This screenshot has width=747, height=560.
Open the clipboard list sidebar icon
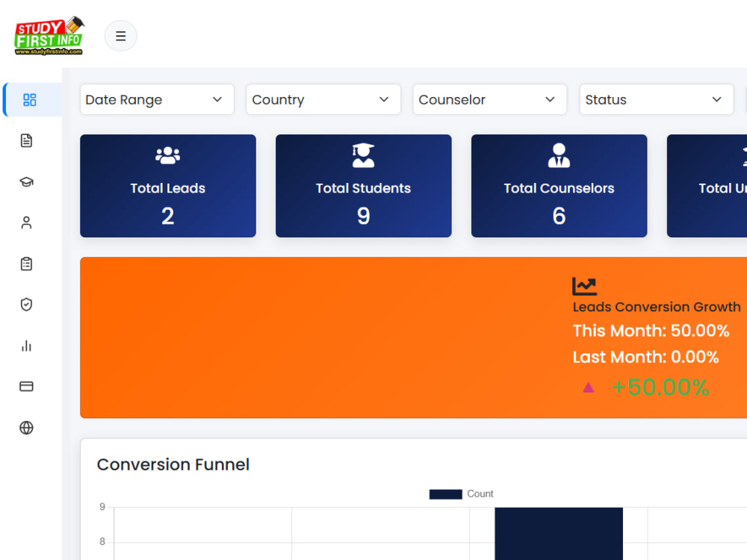[x=27, y=264]
